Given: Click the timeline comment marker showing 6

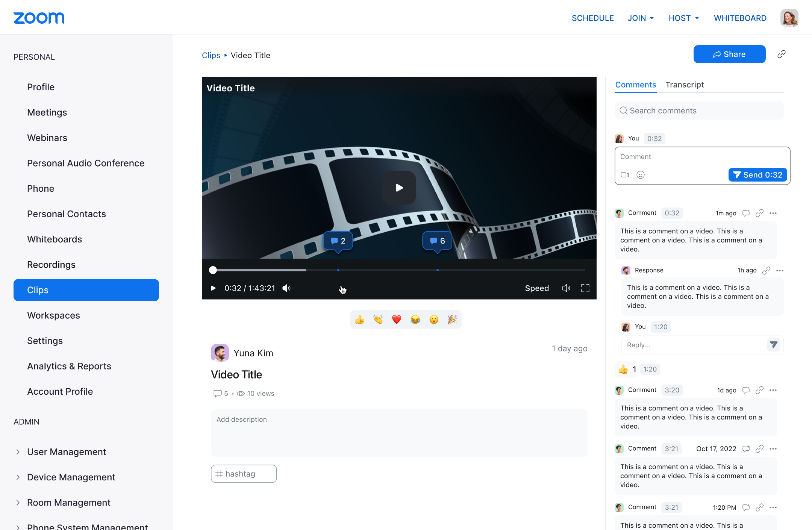Looking at the screenshot, I should tap(437, 241).
